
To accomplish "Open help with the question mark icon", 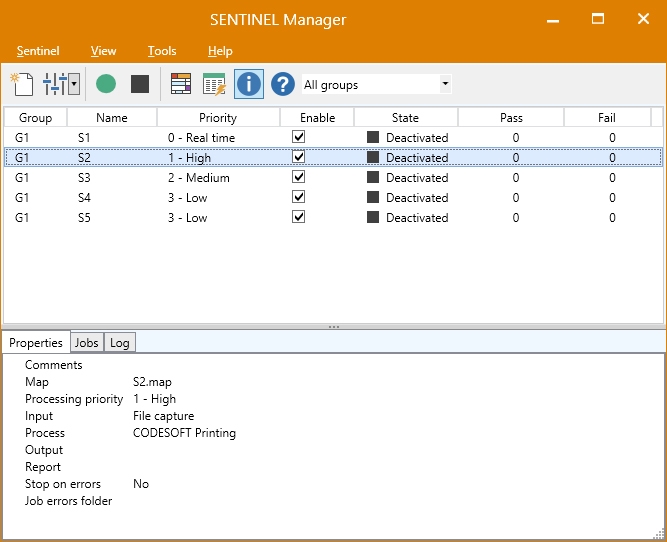I will (x=283, y=84).
